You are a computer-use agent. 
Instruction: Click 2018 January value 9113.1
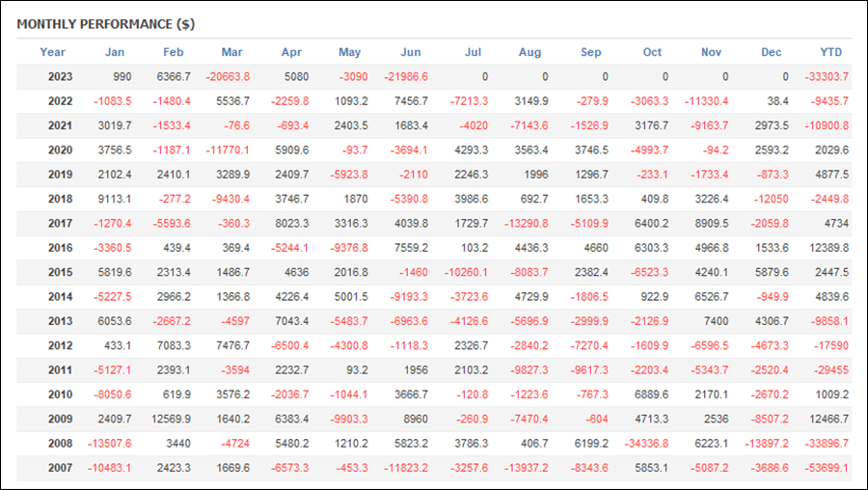tap(115, 200)
